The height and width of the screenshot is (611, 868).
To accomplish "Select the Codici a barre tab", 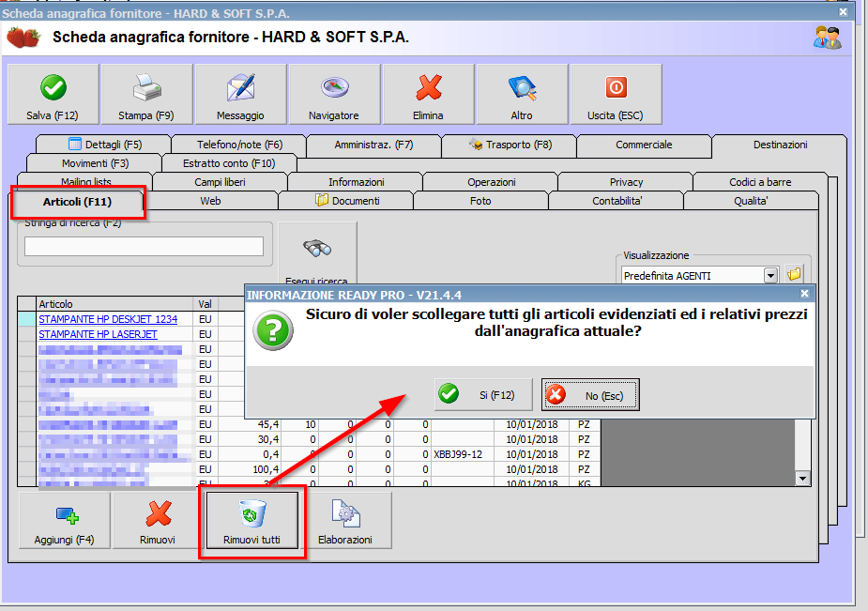I will pos(760,182).
